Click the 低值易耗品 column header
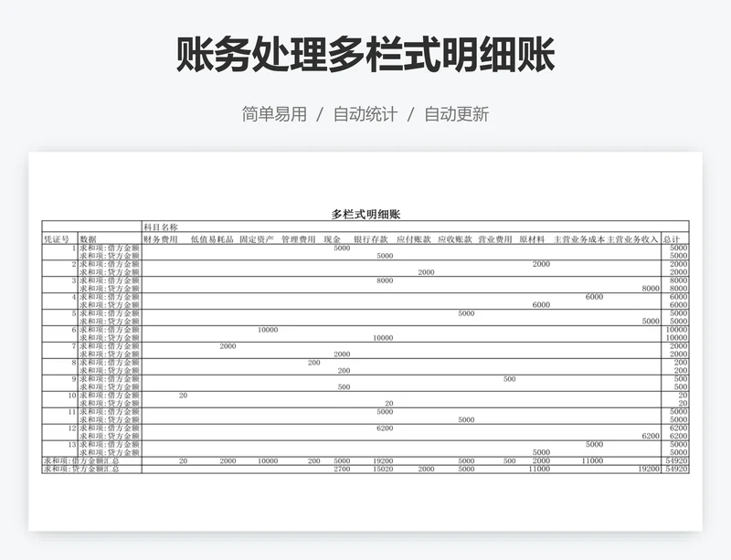This screenshot has height=560, width=731. tap(212, 239)
